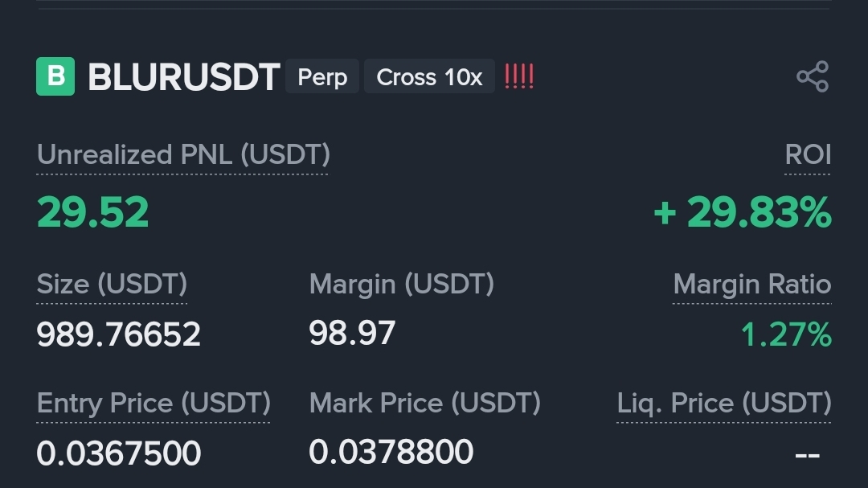Select the 29.52 unrealized PNL value
The image size is (868, 488).
pos(93,212)
